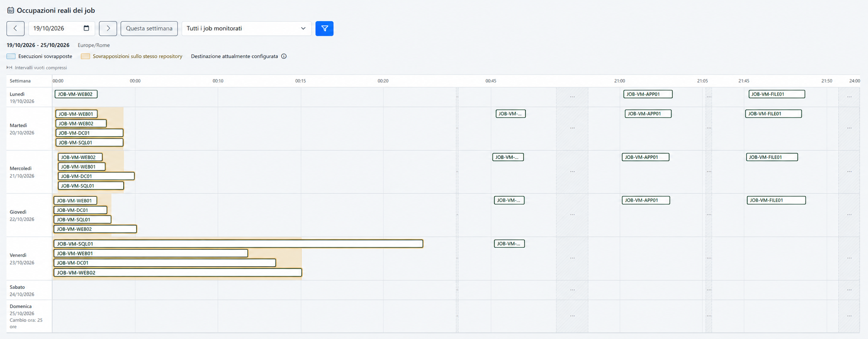868x339 pixels.
Task: Select JOB-VM-FILE01 bar on Martedì
Action: click(x=774, y=114)
